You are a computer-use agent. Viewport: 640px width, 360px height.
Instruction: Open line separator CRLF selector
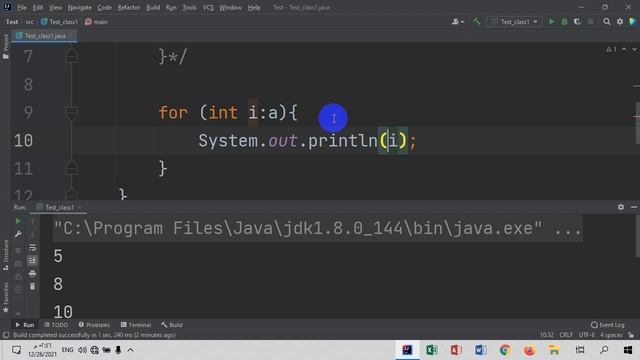(x=566, y=335)
